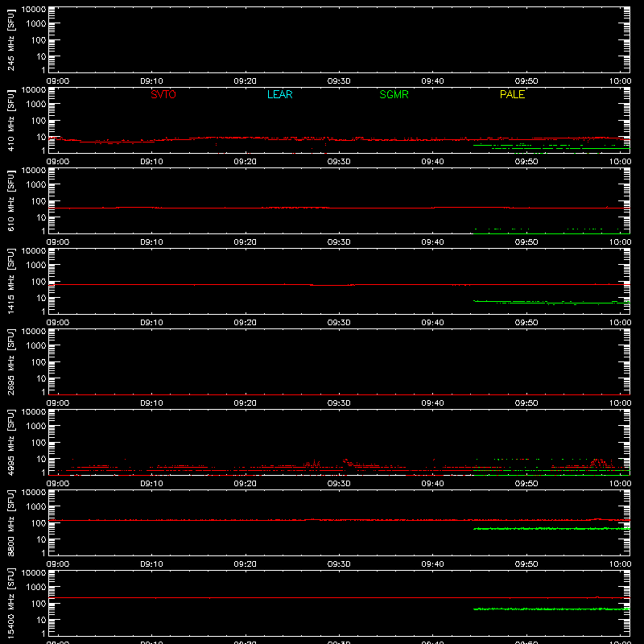Click the green SGMR trace in 8800 MHz panel
This screenshot has width=644, height=644.
551,529
